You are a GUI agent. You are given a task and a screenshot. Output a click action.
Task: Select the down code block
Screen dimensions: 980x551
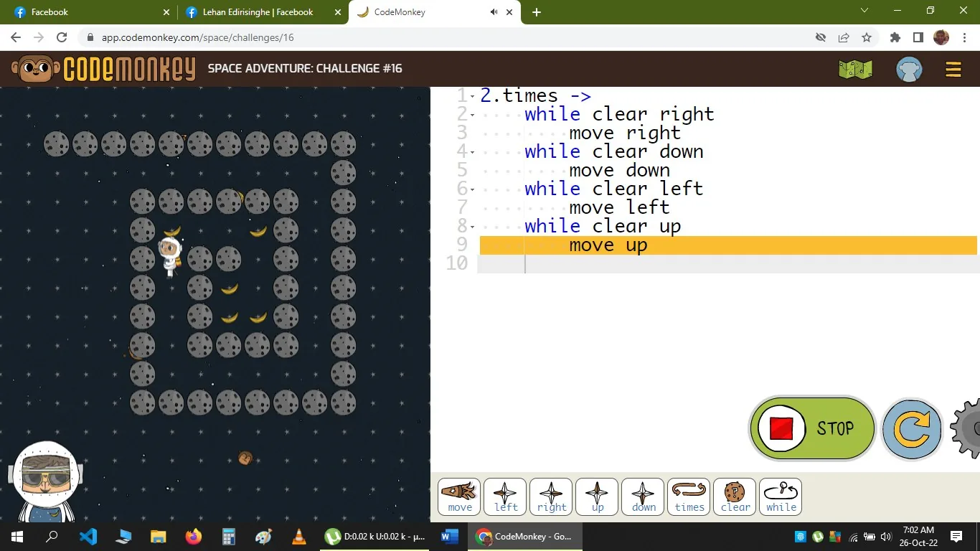pyautogui.click(x=642, y=496)
